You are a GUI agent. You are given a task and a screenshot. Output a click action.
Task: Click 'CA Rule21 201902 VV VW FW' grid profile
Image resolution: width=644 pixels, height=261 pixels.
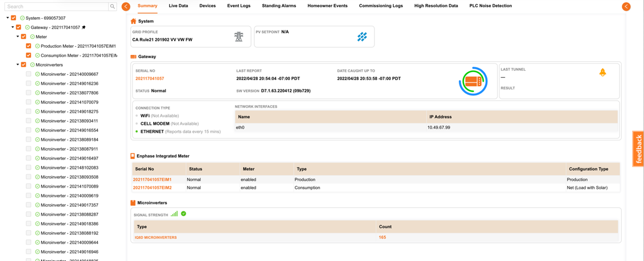(162, 40)
